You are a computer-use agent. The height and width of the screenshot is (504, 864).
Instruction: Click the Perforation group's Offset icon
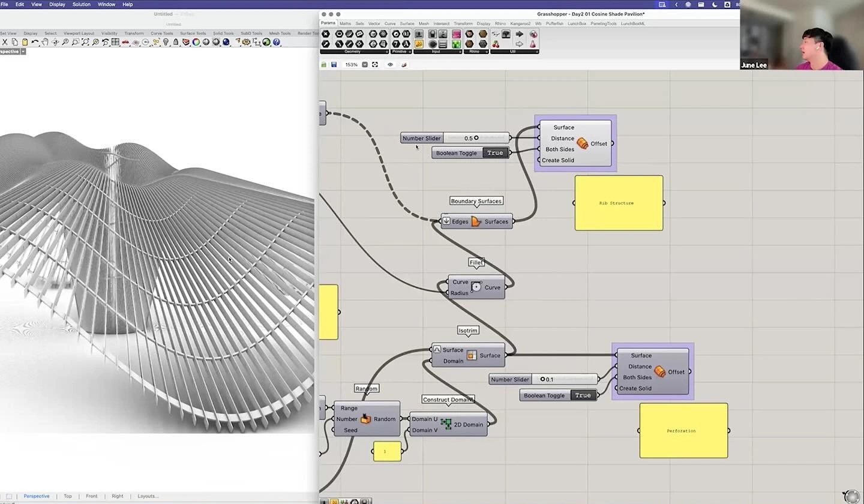point(659,372)
